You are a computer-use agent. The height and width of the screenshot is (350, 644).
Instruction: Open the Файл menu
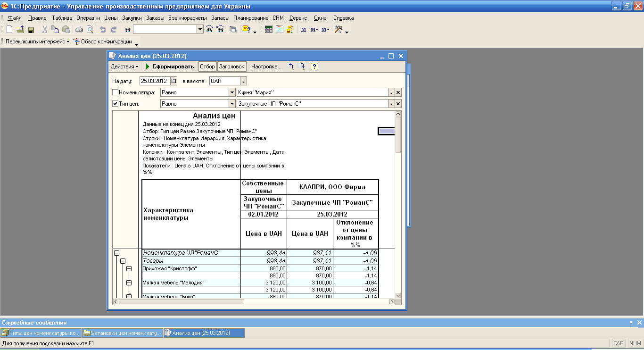pos(15,18)
